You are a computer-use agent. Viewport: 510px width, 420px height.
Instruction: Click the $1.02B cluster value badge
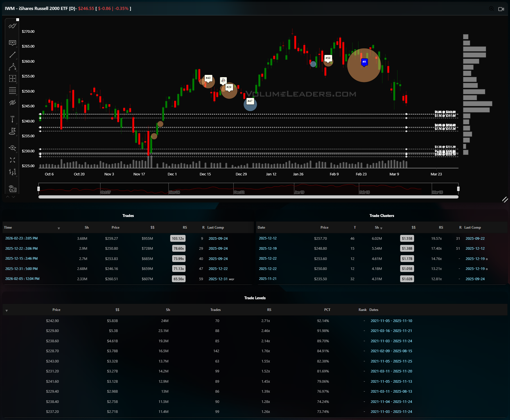click(407, 279)
